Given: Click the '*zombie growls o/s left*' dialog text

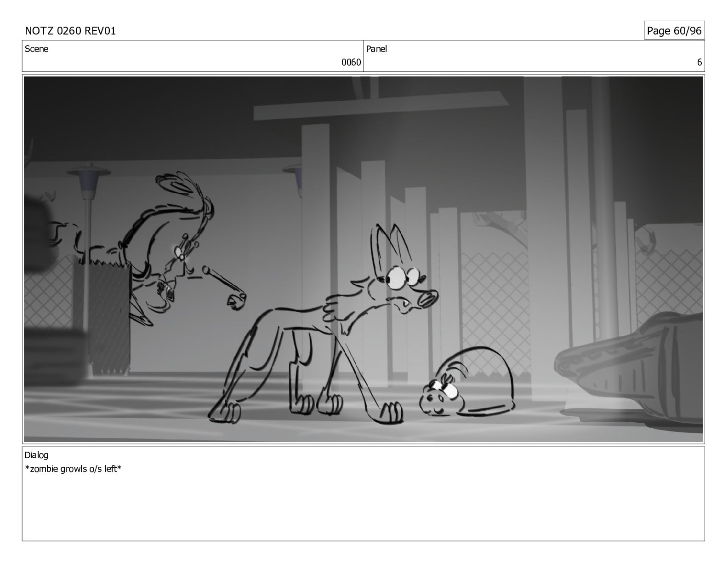Looking at the screenshot, I should (x=73, y=469).
